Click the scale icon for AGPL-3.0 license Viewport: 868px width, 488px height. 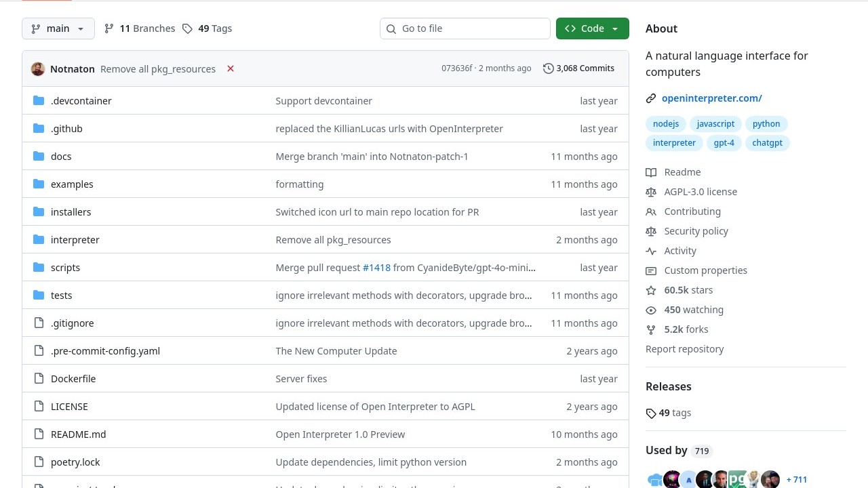651,192
